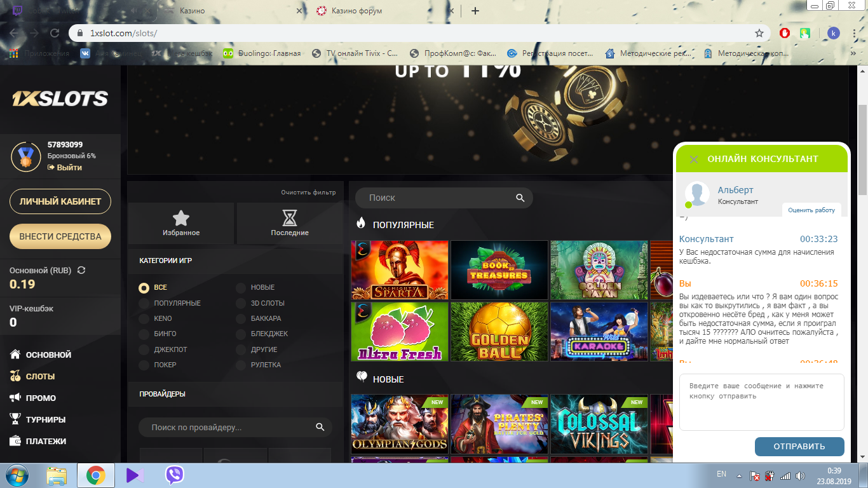
Task: Click the provider search magnifier icon
Action: [320, 428]
